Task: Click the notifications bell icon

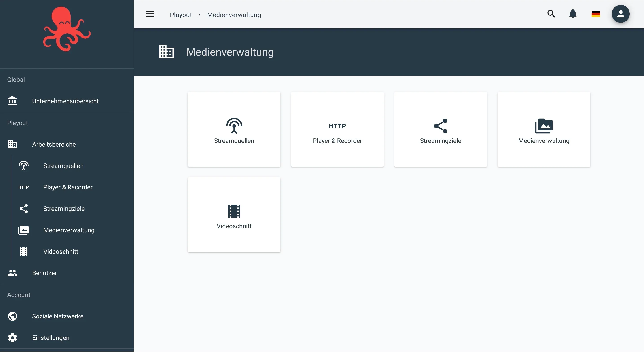Action: (572, 14)
